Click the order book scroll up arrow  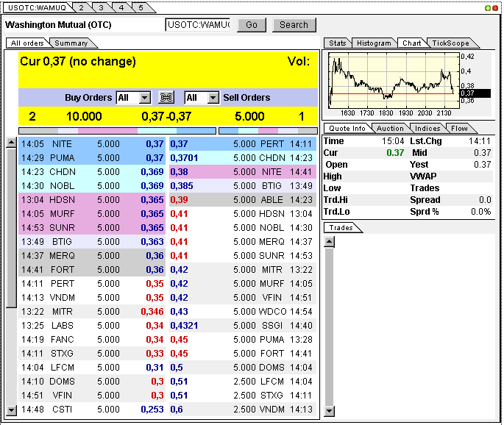tap(11, 143)
